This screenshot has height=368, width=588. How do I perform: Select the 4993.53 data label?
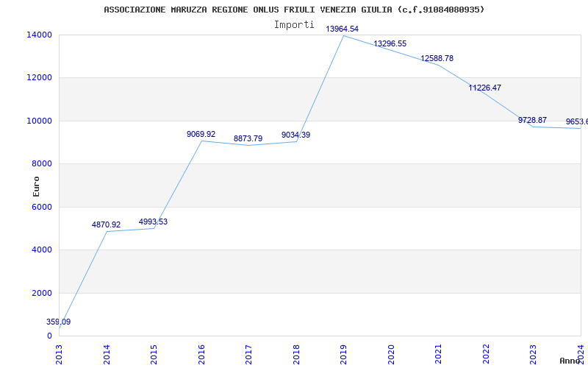point(153,222)
